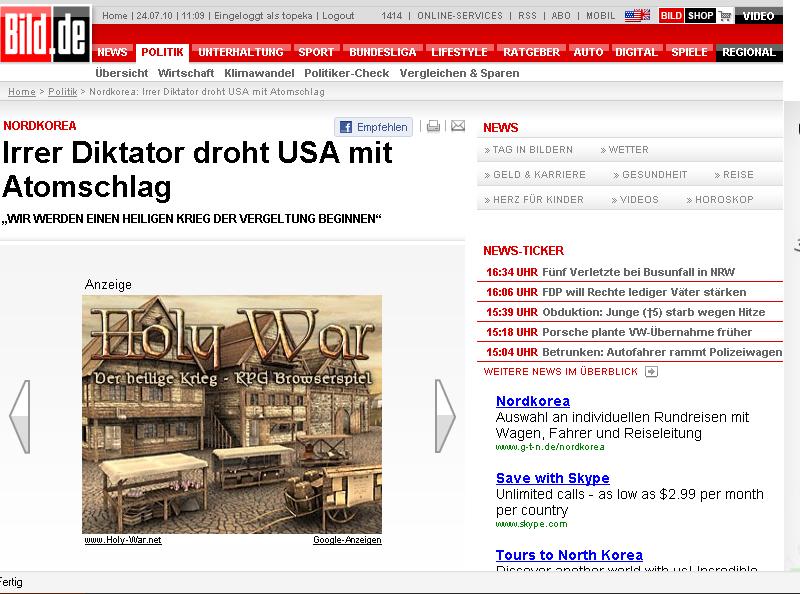Image resolution: width=800 pixels, height=594 pixels.
Task: Open the WETTER link
Action: (x=624, y=150)
